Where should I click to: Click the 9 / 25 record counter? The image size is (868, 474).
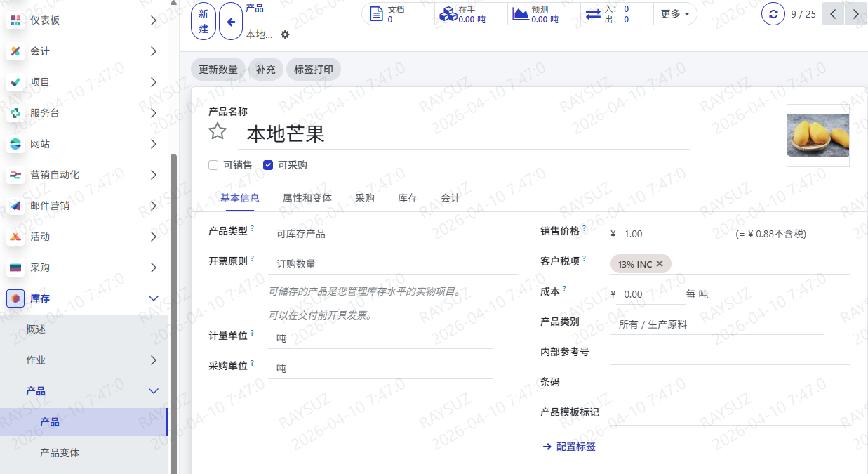803,14
